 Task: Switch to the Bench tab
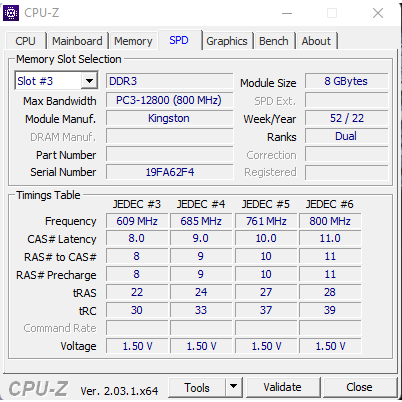[x=274, y=41]
